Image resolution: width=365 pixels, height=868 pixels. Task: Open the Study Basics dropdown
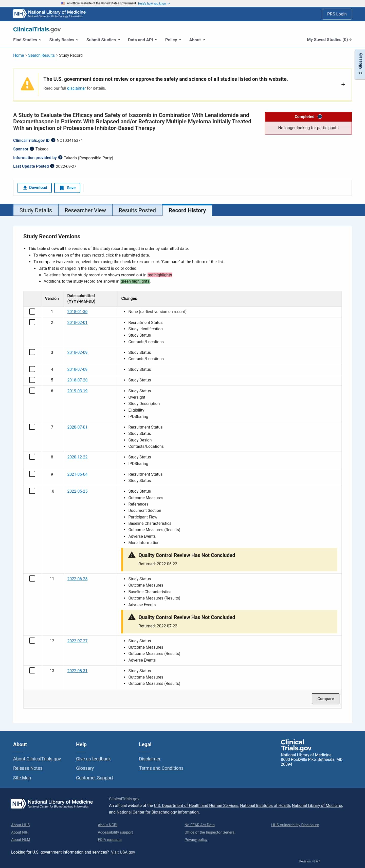(x=64, y=40)
